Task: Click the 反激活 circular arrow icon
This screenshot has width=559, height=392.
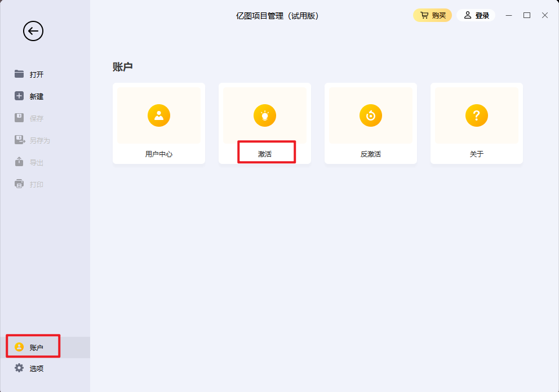Action: click(x=371, y=115)
